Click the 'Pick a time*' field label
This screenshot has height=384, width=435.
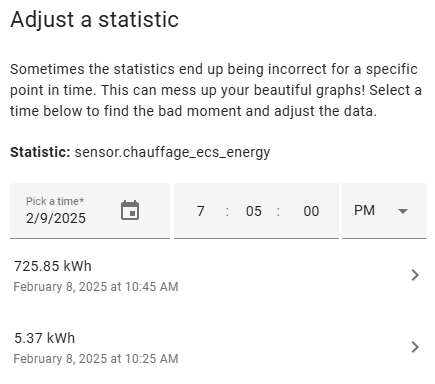pos(55,201)
